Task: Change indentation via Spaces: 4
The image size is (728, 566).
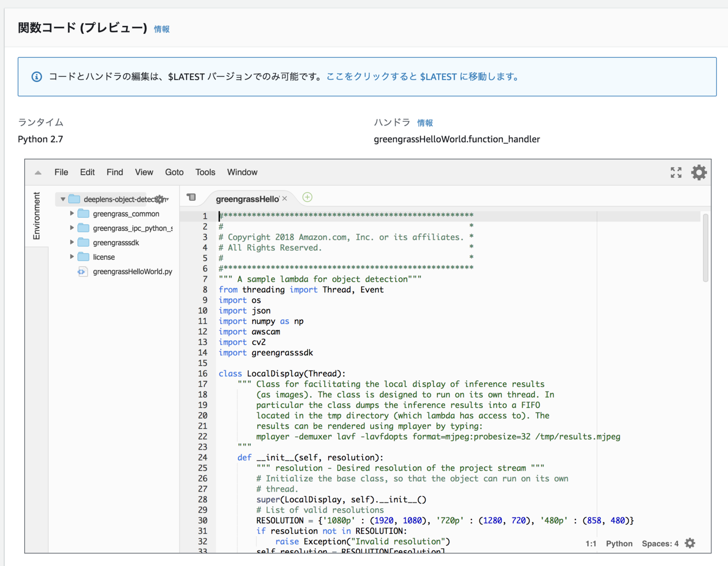Action: 660,544
